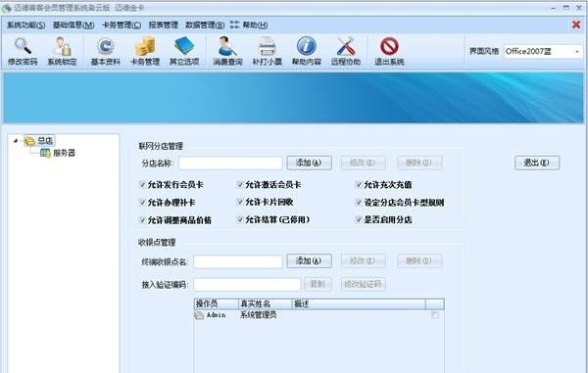
Task: Click 修改 button in 联网分店管理
Action: 364,163
